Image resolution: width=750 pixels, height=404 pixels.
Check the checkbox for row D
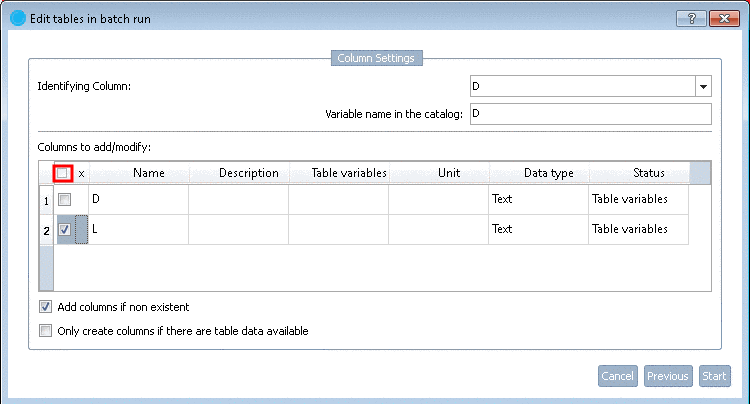point(65,199)
